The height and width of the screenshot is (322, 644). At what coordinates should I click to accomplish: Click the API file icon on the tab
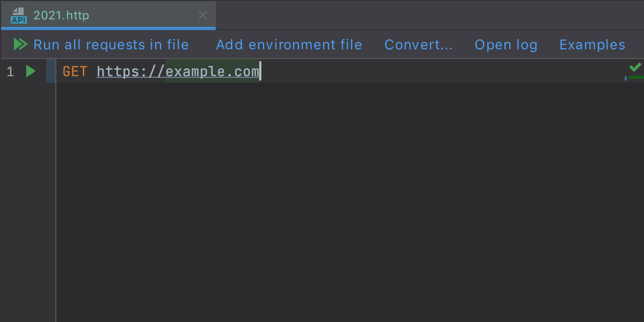tap(18, 16)
